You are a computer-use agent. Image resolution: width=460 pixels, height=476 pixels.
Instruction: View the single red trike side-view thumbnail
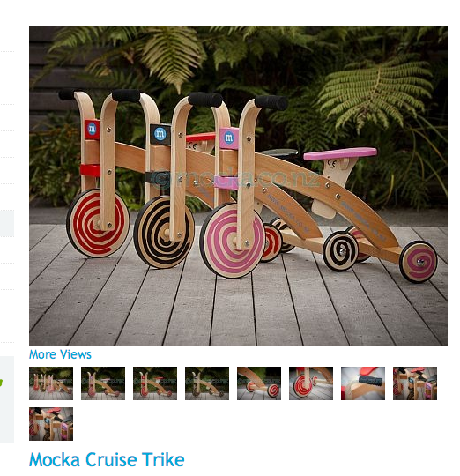[x=155, y=383]
